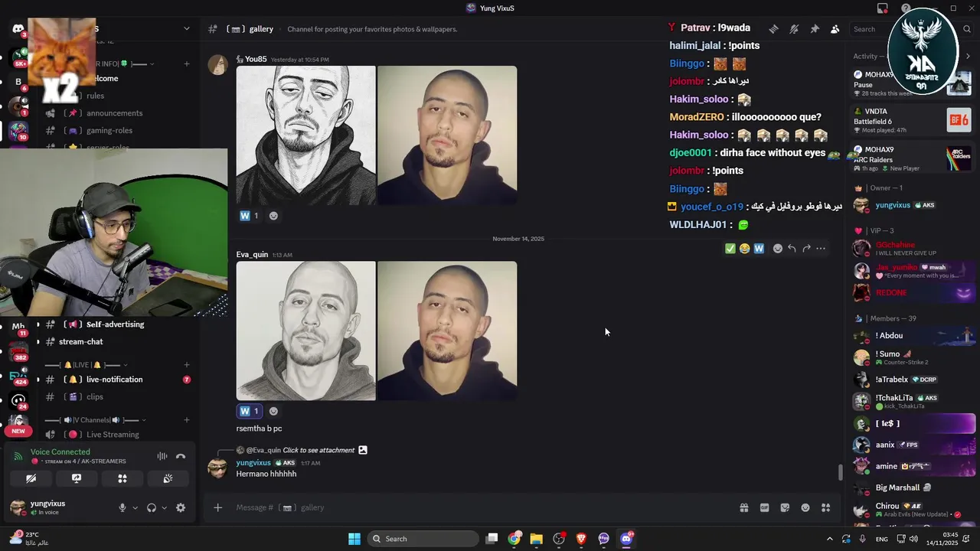The height and width of the screenshot is (551, 980).
Task: Toggle camera on in voice panel
Action: [31, 478]
